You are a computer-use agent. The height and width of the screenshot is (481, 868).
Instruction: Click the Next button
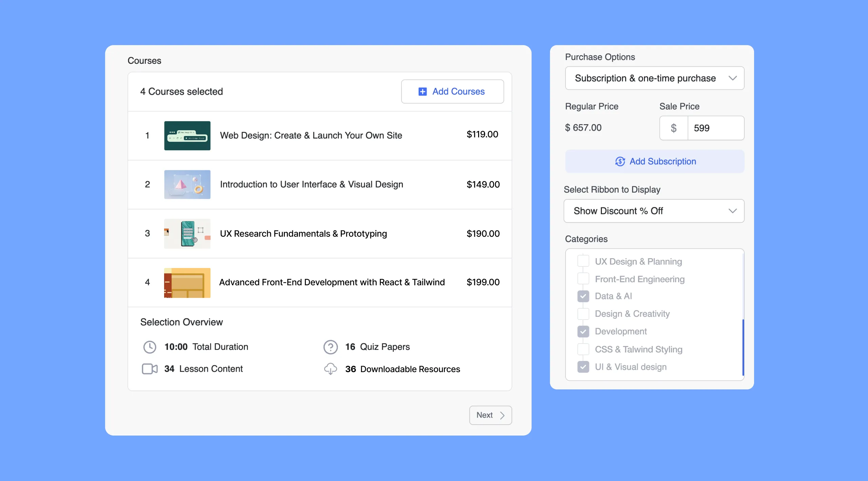490,415
